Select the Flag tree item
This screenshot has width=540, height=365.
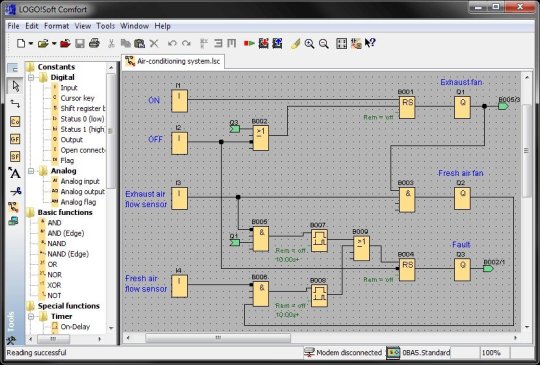pyautogui.click(x=67, y=160)
